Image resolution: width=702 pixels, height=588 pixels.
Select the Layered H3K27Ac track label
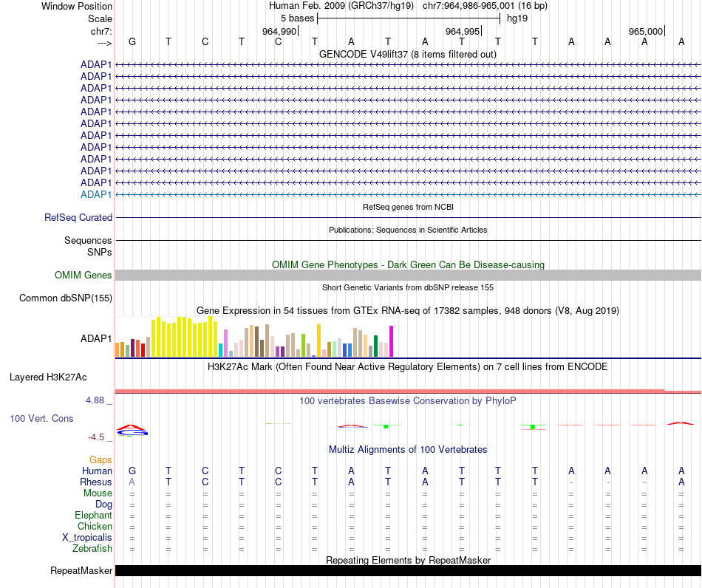[x=48, y=377]
